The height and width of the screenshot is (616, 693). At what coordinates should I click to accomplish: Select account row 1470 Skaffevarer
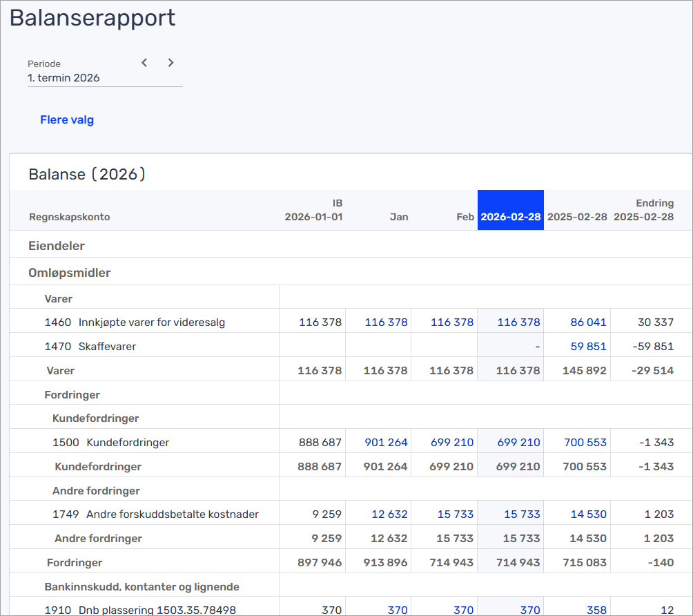coord(90,347)
